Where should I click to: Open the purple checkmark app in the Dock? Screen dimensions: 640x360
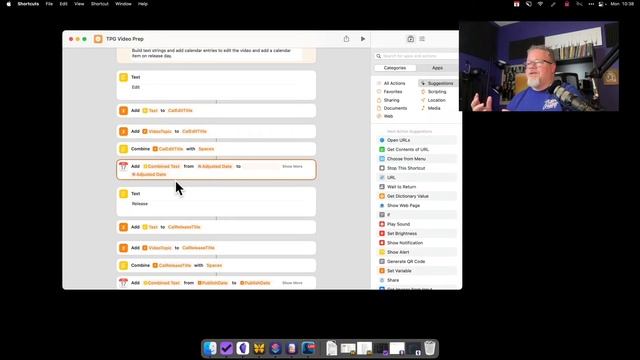click(x=227, y=348)
